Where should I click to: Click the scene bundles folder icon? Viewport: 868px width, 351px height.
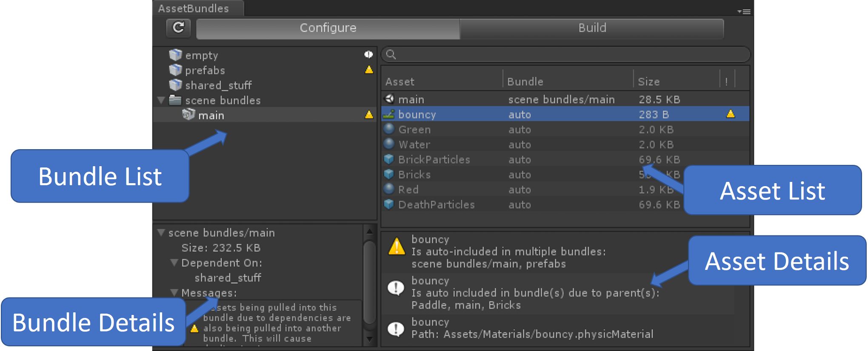pos(175,100)
